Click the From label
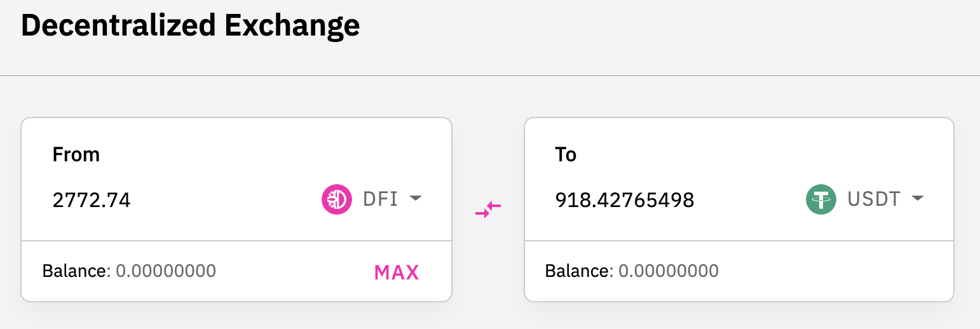 click(76, 154)
